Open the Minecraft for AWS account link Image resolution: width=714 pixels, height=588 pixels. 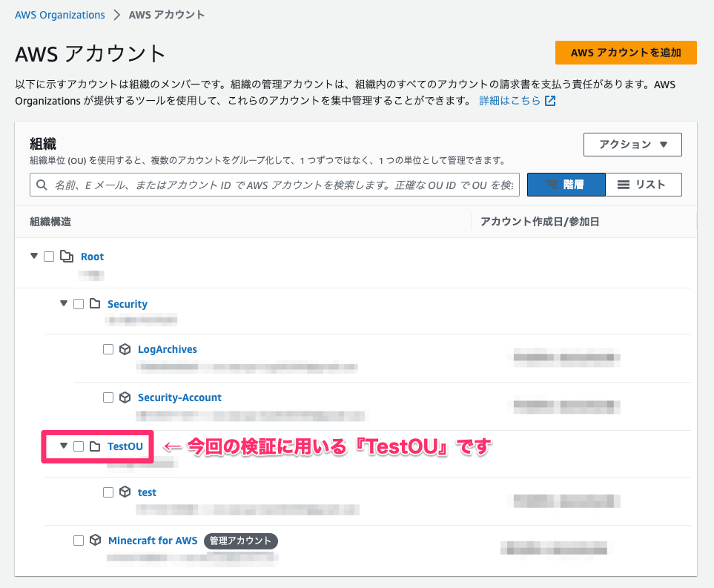(153, 541)
